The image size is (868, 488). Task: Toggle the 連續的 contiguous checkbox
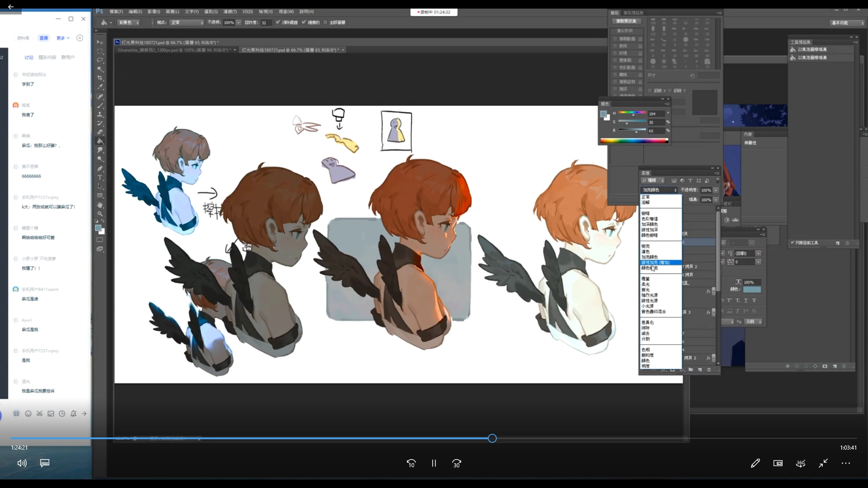(304, 22)
